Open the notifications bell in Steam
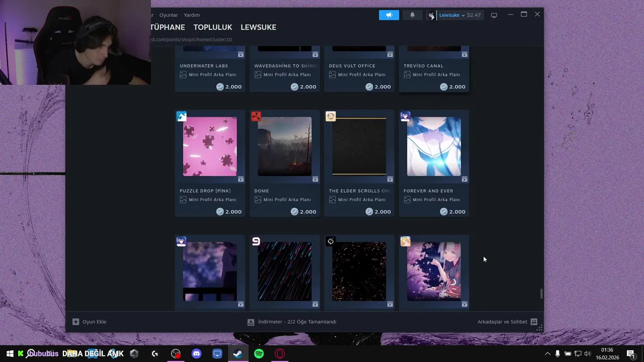The image size is (644, 362). tap(413, 15)
